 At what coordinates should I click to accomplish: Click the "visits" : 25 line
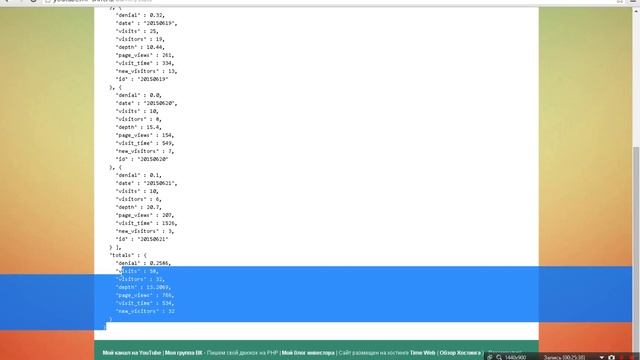137,31
